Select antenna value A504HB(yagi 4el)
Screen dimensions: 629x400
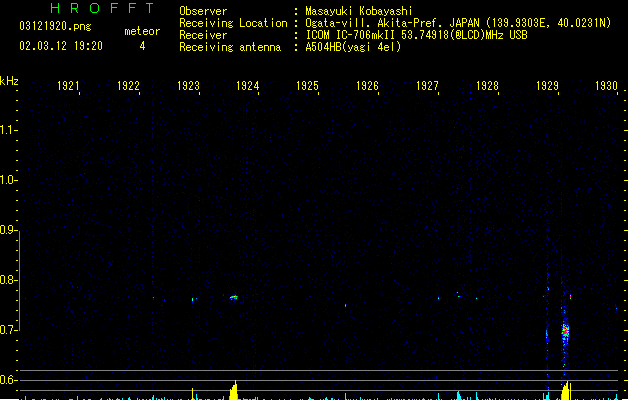pyautogui.click(x=353, y=47)
